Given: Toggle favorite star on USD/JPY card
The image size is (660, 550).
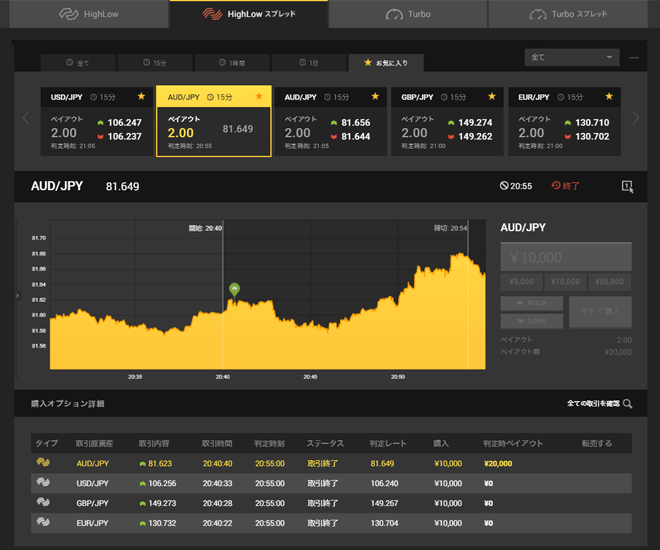Looking at the screenshot, I should click(141, 96).
